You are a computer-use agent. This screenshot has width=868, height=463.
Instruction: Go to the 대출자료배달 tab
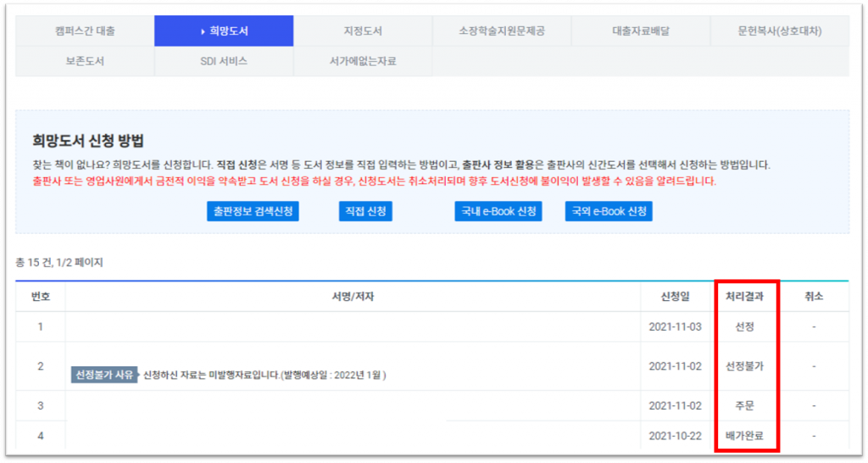(641, 31)
